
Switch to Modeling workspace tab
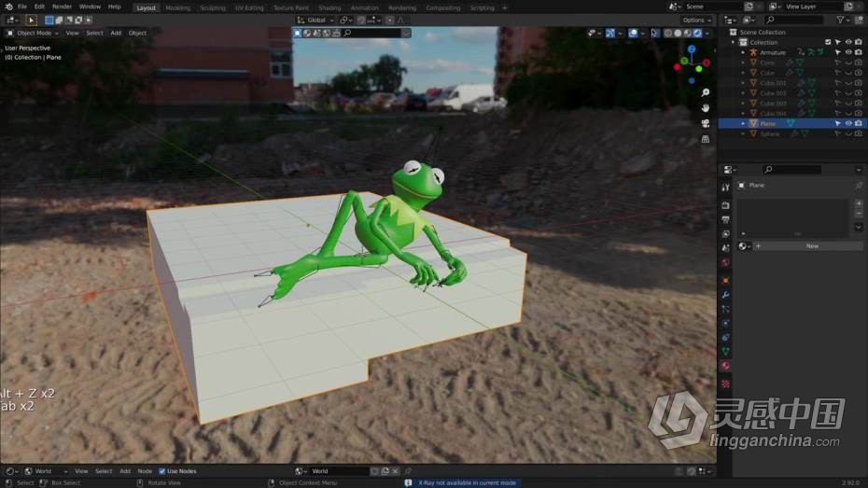(x=177, y=7)
